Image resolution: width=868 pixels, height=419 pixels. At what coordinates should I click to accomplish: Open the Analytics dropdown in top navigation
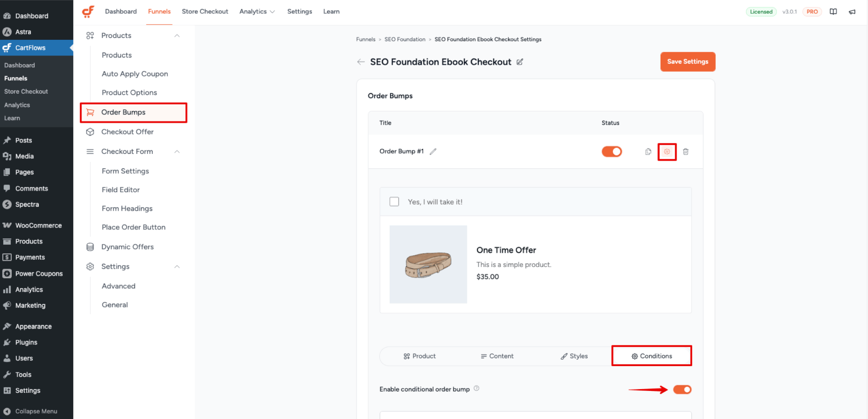pos(257,11)
